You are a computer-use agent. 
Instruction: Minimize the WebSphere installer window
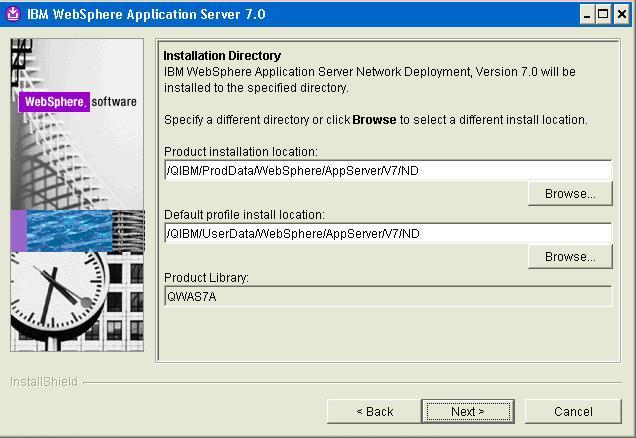point(587,15)
